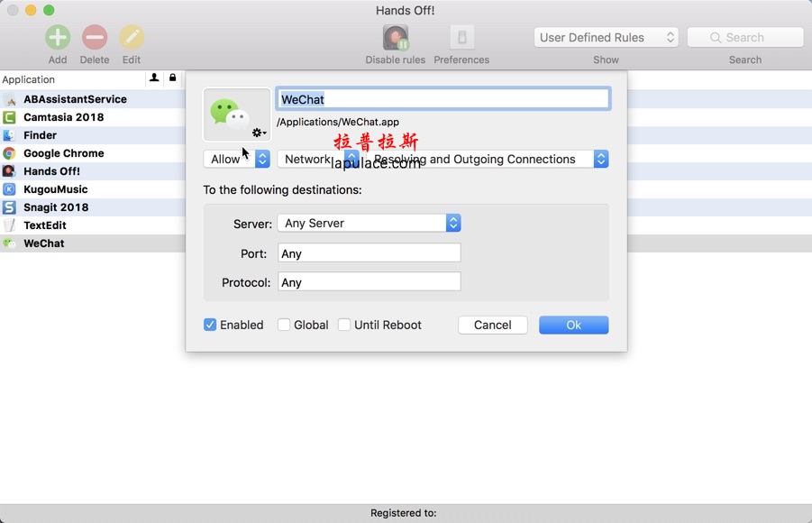This screenshot has height=523, width=812.
Task: Click the green Add rule icon
Action: click(58, 37)
